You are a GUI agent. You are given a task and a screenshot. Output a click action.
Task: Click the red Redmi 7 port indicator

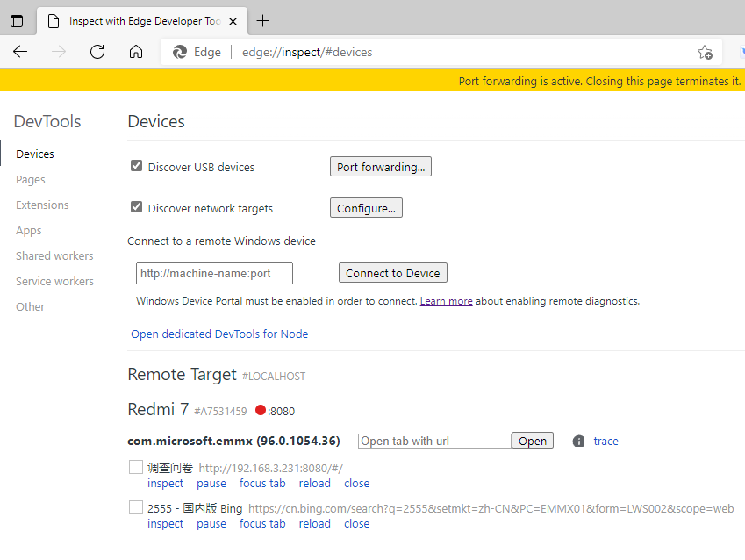tap(260, 410)
